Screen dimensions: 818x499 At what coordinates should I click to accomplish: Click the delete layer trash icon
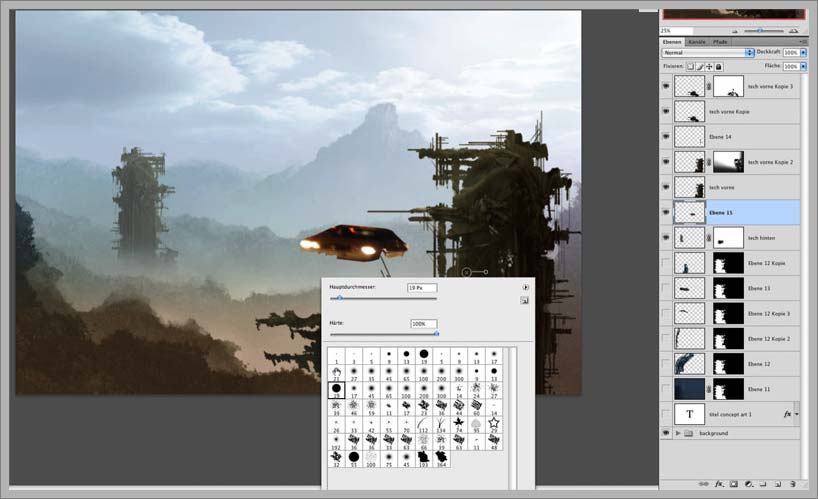click(x=793, y=483)
